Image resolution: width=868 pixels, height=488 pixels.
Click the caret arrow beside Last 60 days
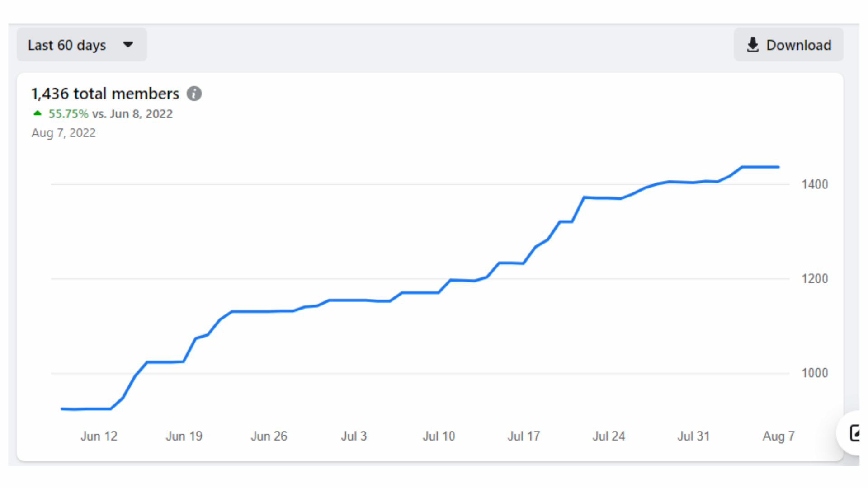click(x=128, y=45)
